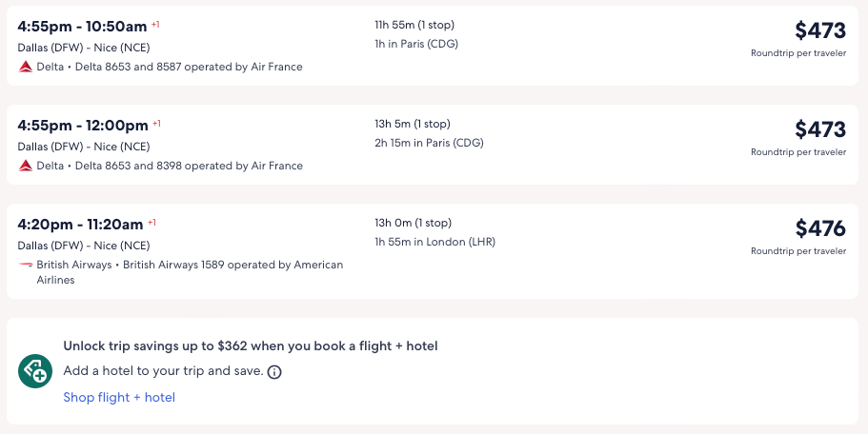Click the $476 roundtrip price
The height and width of the screenshot is (434, 868).
point(820,228)
